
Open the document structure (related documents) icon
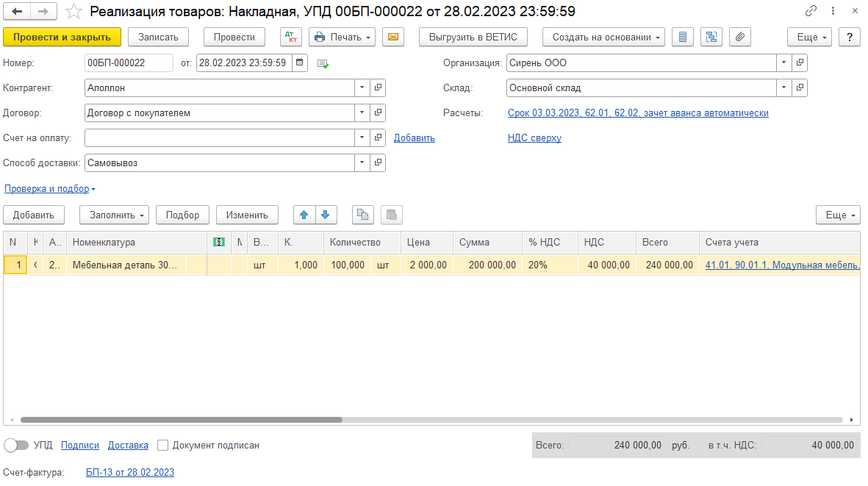(x=711, y=37)
